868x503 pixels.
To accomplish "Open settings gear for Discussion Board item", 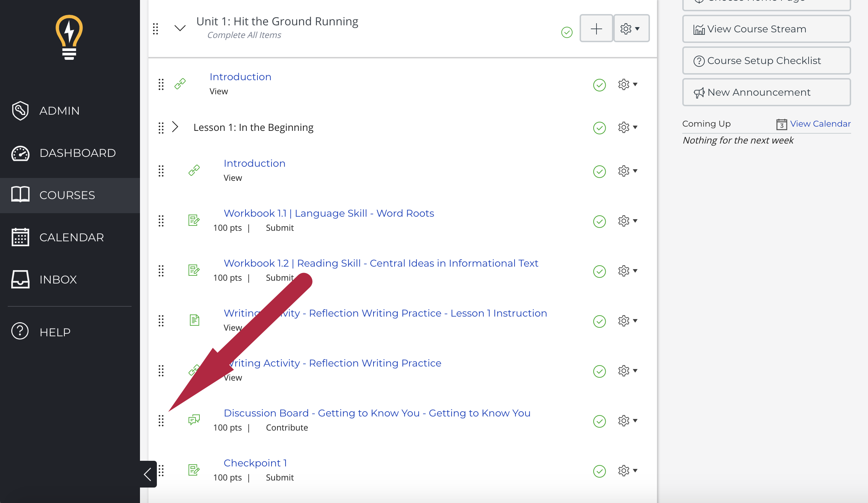I will coord(628,421).
